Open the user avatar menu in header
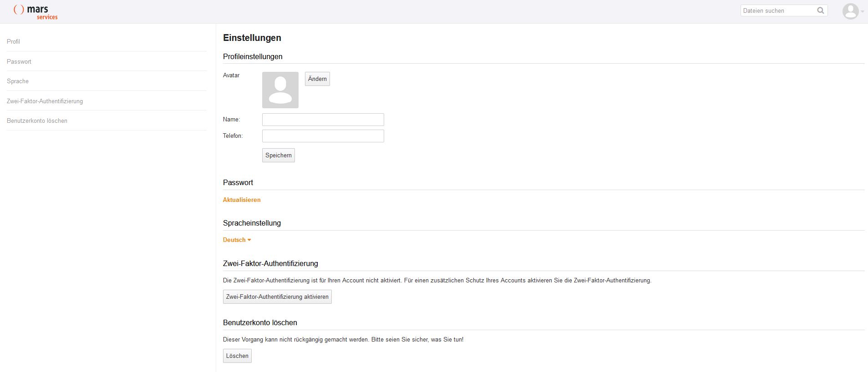Viewport: 868px width, 372px height. click(850, 11)
